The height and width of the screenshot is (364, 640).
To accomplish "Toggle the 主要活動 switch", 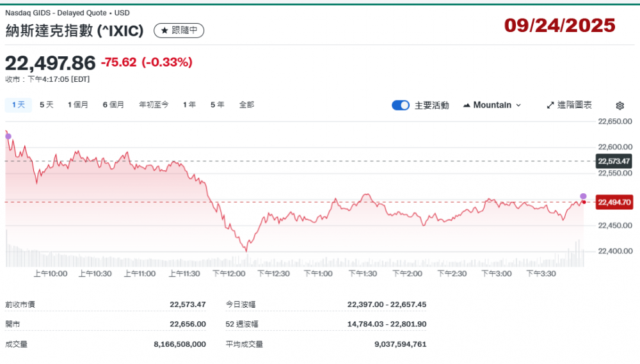I will 401,105.
